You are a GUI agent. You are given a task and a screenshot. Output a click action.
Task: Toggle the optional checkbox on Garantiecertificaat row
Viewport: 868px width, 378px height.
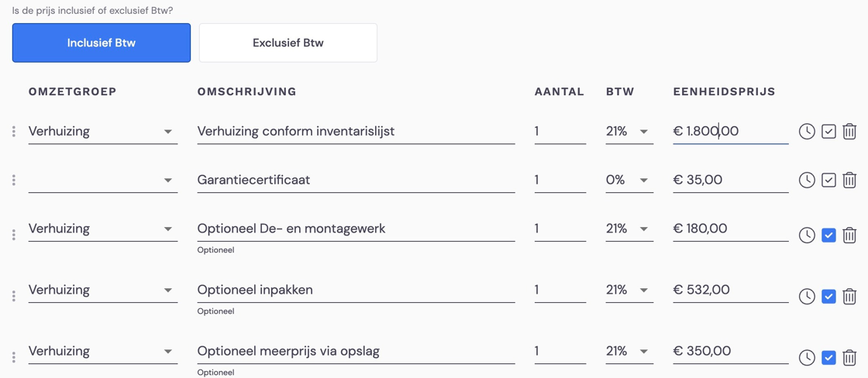(x=828, y=180)
